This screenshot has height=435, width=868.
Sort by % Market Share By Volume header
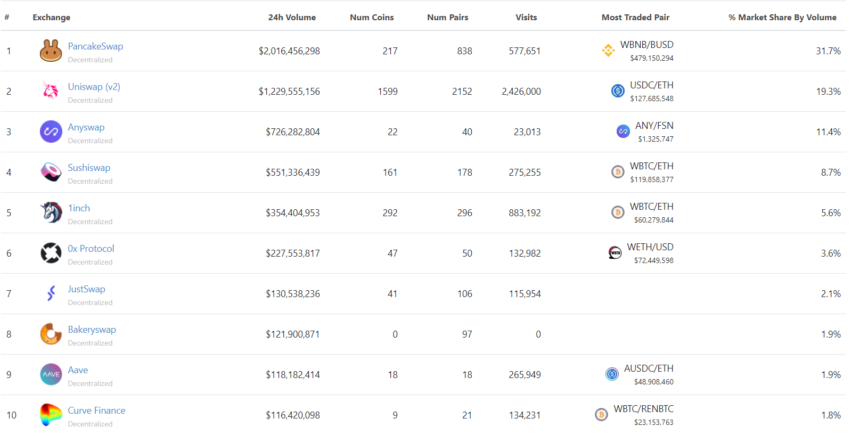click(x=782, y=18)
